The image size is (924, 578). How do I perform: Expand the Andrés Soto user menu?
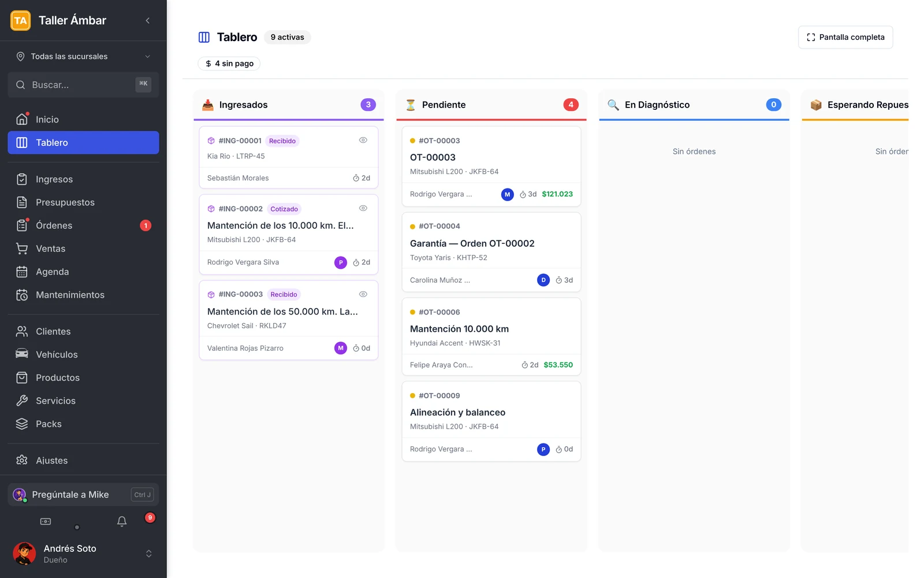(149, 554)
